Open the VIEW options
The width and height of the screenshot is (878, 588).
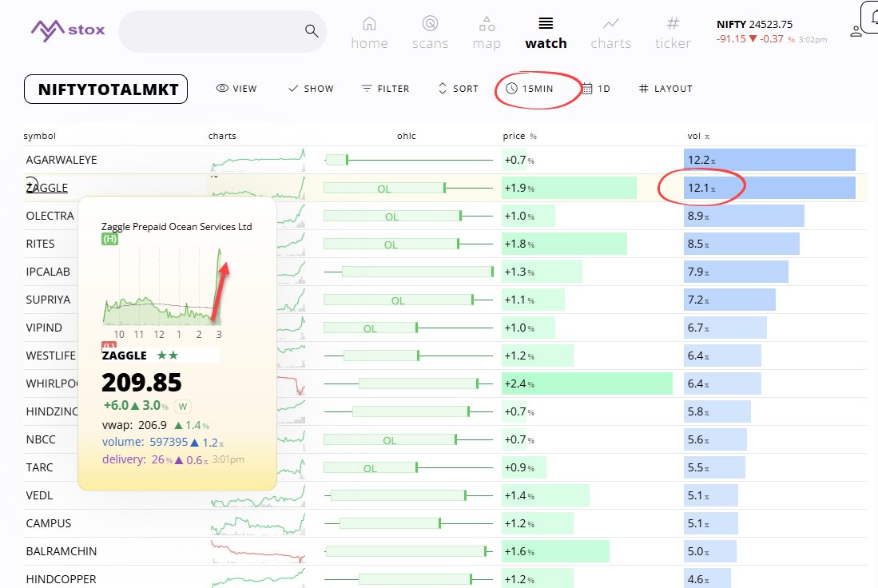236,89
